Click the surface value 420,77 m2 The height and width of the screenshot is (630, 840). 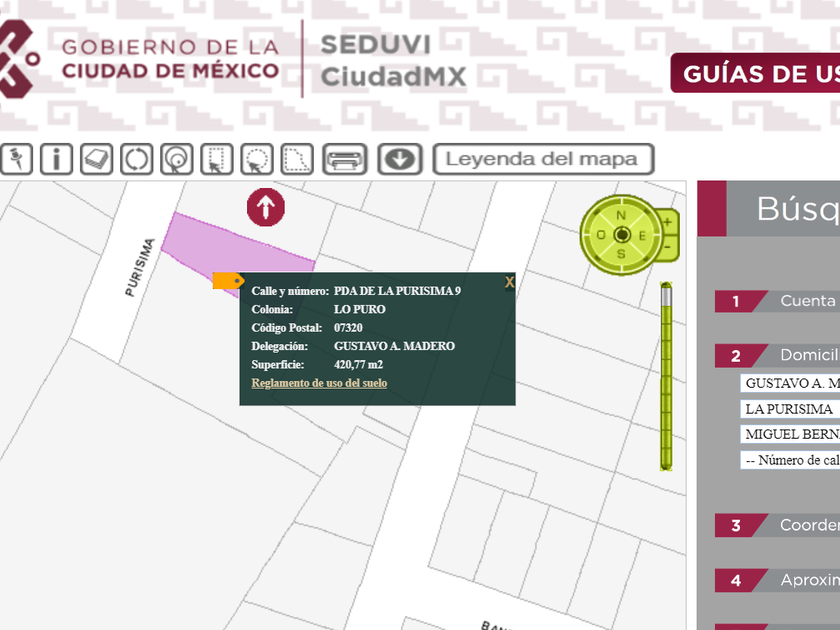pos(358,364)
